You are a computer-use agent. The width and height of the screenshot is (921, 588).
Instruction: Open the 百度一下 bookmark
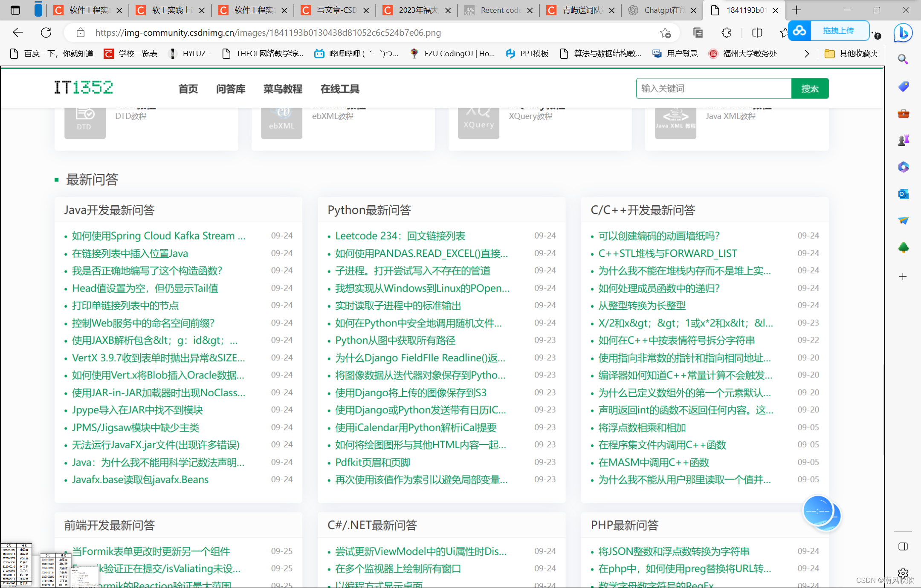tap(52, 53)
